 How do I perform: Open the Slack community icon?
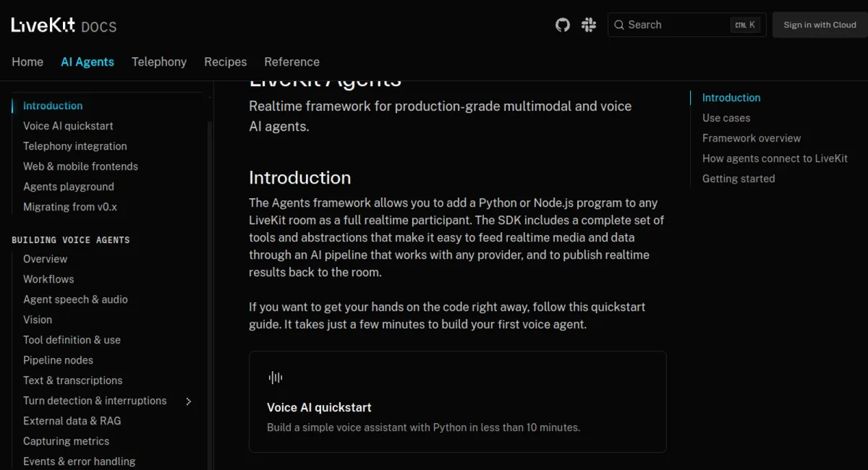click(x=589, y=25)
